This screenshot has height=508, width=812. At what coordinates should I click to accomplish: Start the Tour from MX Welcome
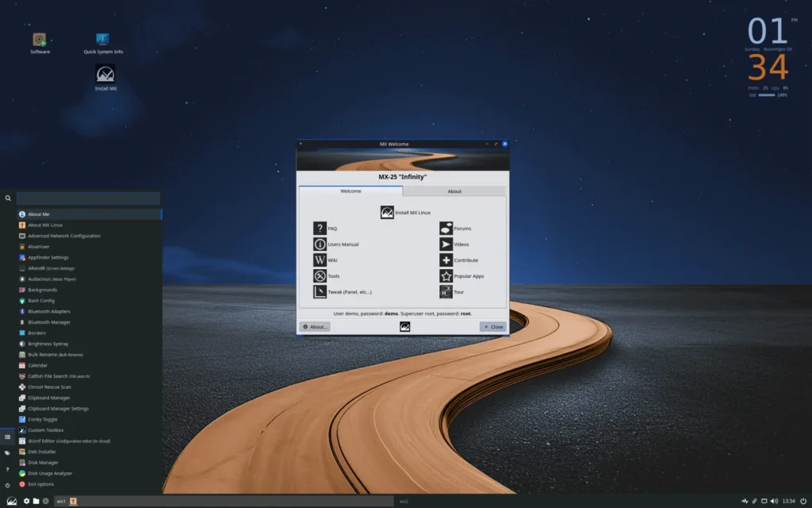click(445, 291)
